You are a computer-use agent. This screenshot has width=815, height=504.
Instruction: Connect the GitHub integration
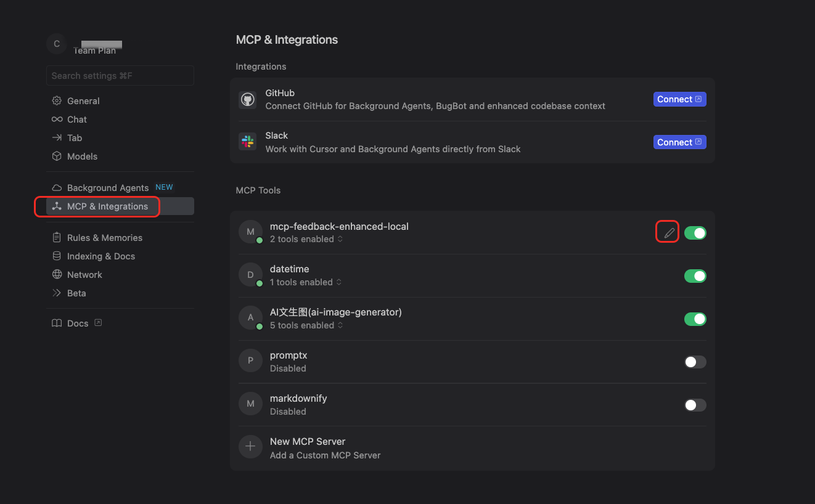[x=679, y=99]
